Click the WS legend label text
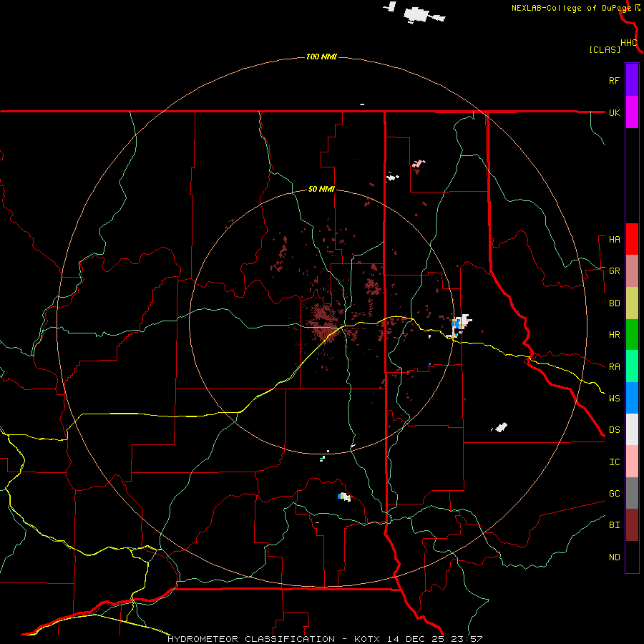Image resolution: width=644 pixels, height=644 pixels. pos(614,399)
